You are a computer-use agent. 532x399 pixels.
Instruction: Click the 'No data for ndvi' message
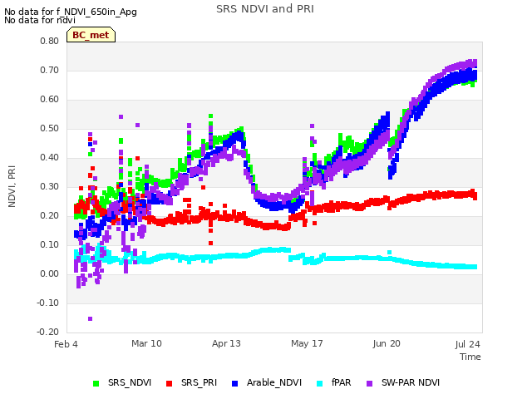click(x=40, y=20)
